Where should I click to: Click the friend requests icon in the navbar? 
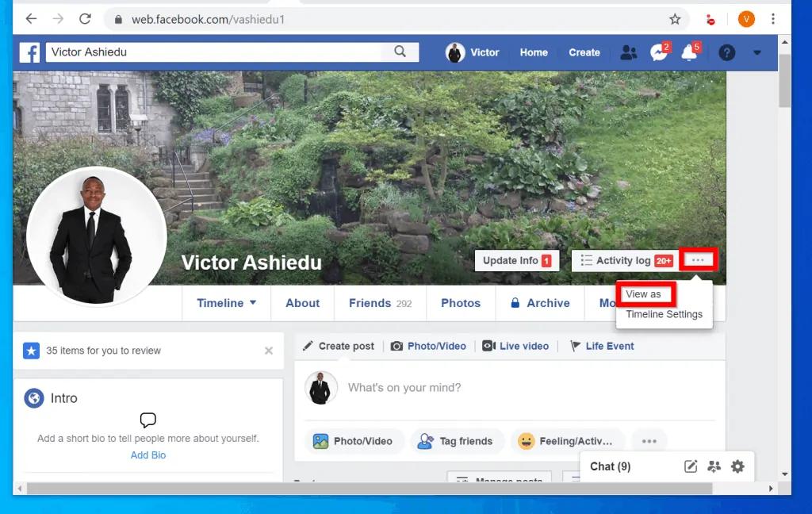pos(629,52)
